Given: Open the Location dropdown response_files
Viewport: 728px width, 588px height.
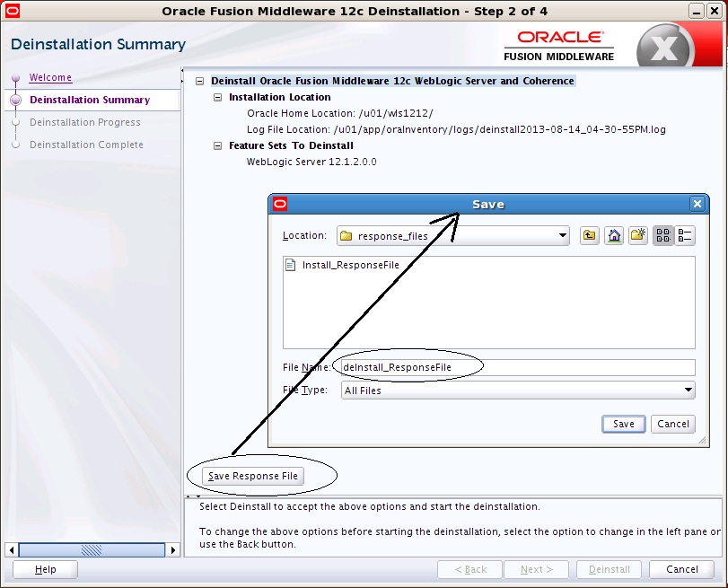Looking at the screenshot, I should pyautogui.click(x=453, y=235).
